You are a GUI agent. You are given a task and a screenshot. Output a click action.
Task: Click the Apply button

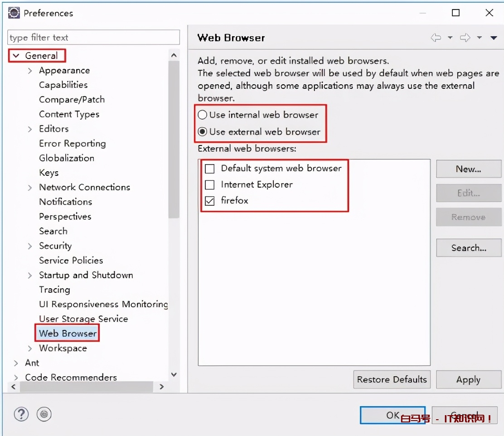click(x=468, y=379)
